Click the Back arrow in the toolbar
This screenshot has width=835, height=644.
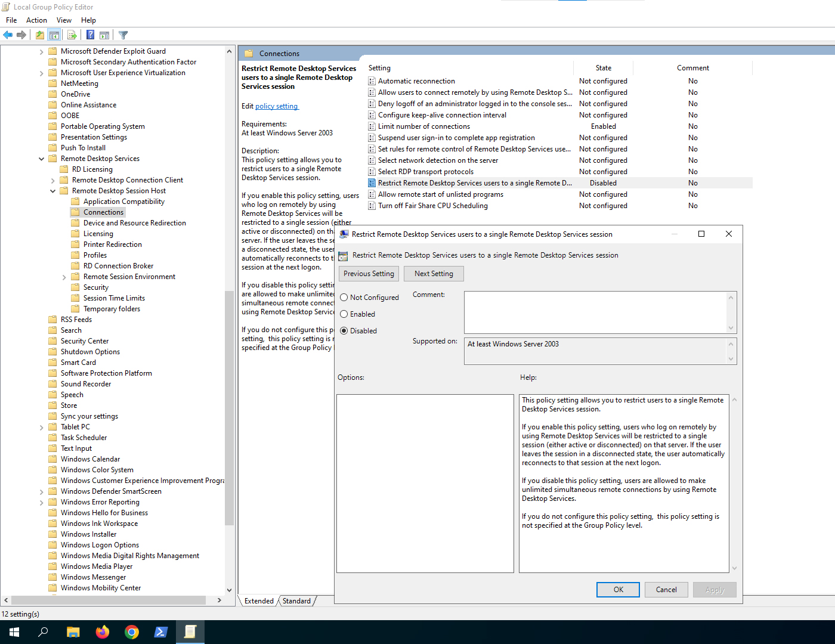click(x=8, y=35)
